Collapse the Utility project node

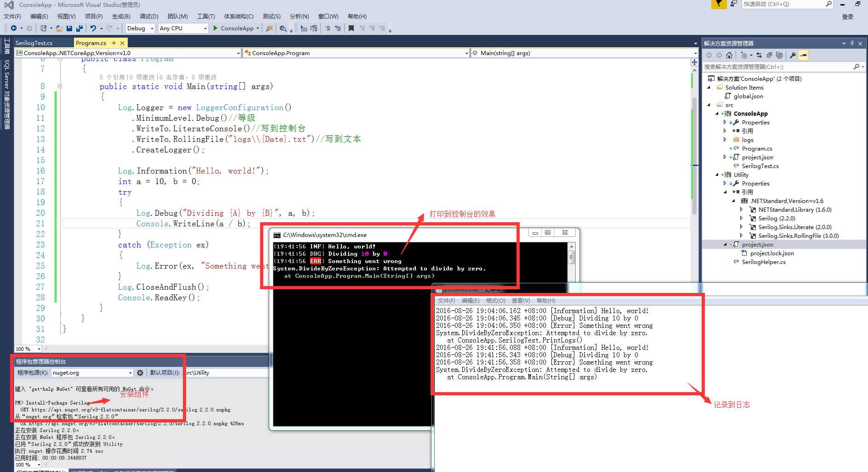pyautogui.click(x=717, y=175)
